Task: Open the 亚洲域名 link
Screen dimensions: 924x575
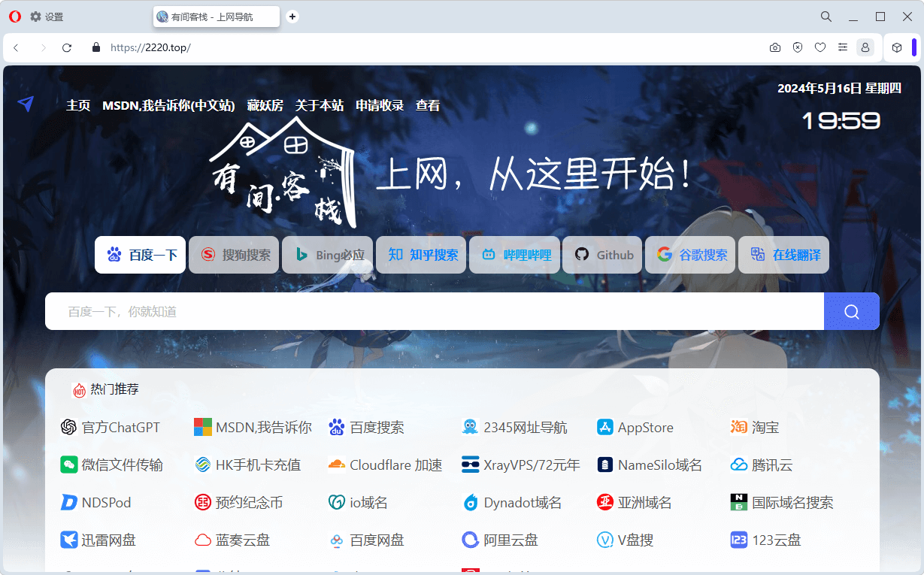Action: pos(635,503)
